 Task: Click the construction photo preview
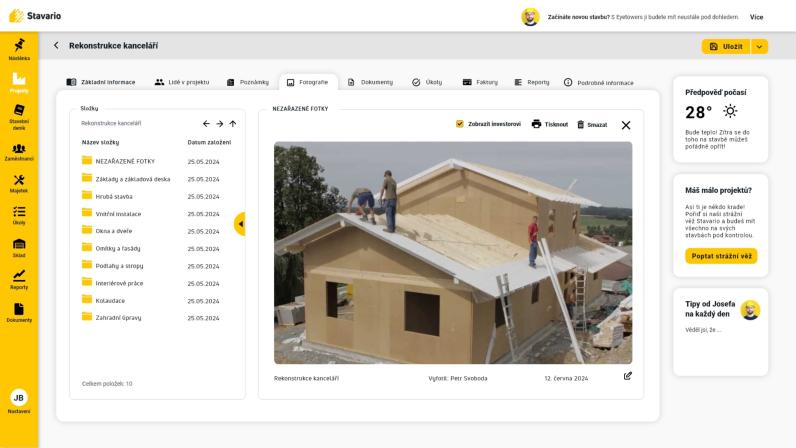453,252
